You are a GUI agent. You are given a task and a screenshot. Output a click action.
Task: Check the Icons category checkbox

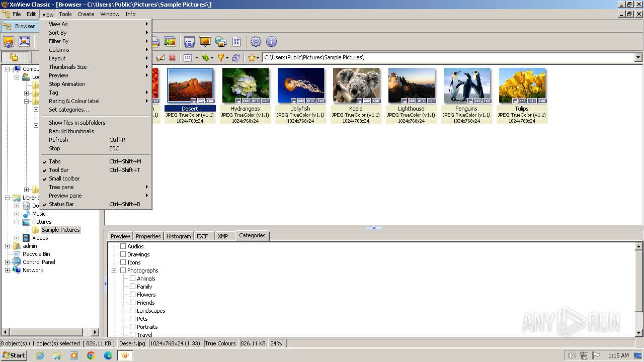point(123,262)
